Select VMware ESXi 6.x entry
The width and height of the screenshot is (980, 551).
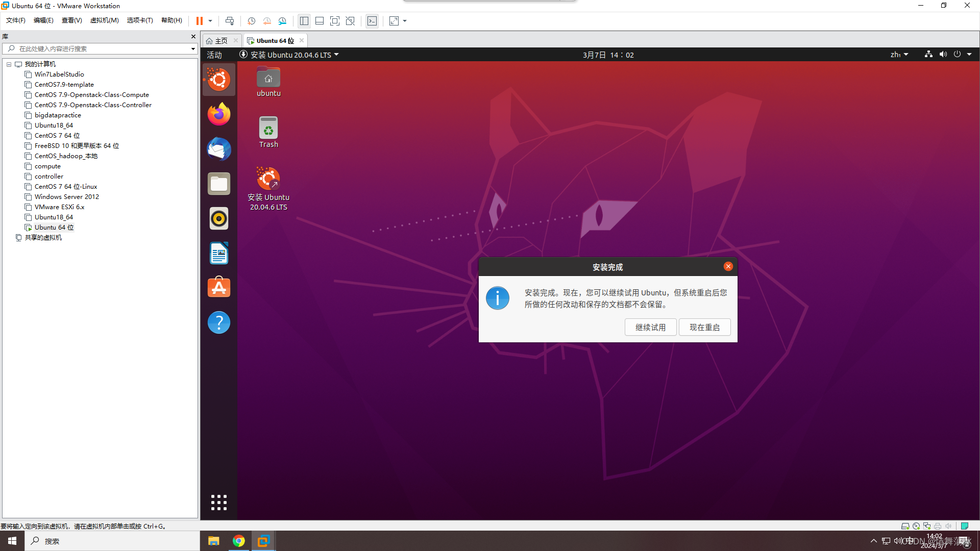[x=59, y=207]
